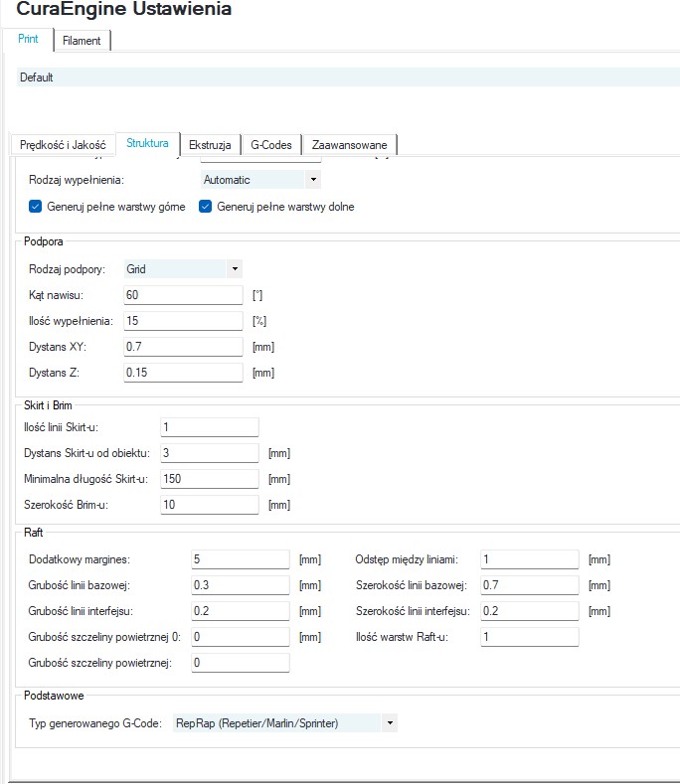
Task: Open Rodzaj wypełnienia Automatic dropdown
Action: click(260, 180)
